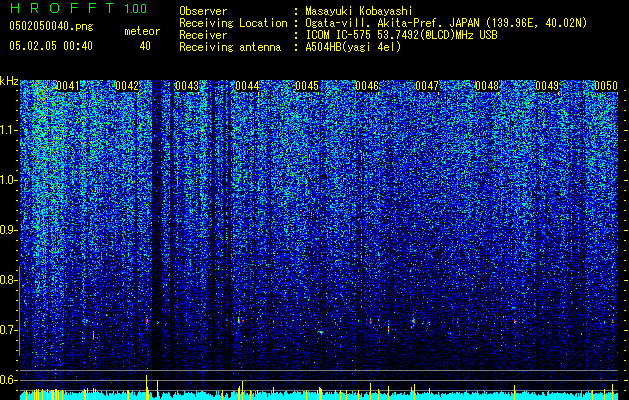Click the 0.7 kHz axis label
Viewport: 629px width, 400px height.
click(9, 330)
